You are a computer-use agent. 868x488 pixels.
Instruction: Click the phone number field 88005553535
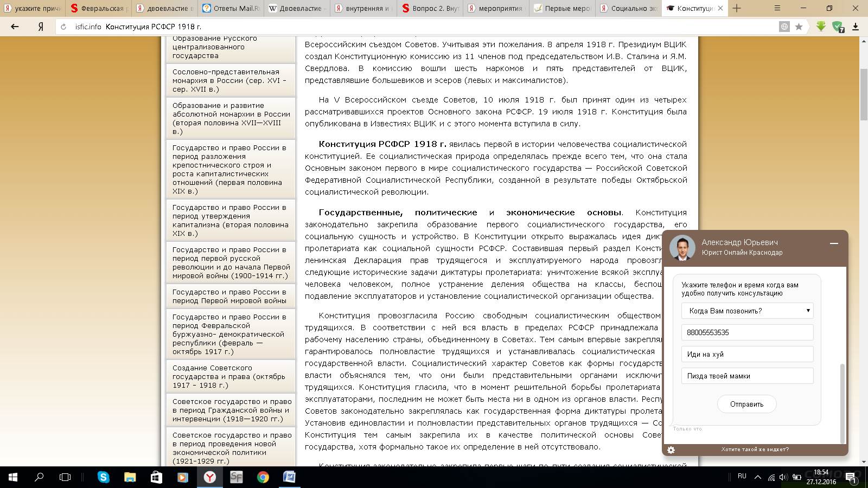tap(747, 332)
